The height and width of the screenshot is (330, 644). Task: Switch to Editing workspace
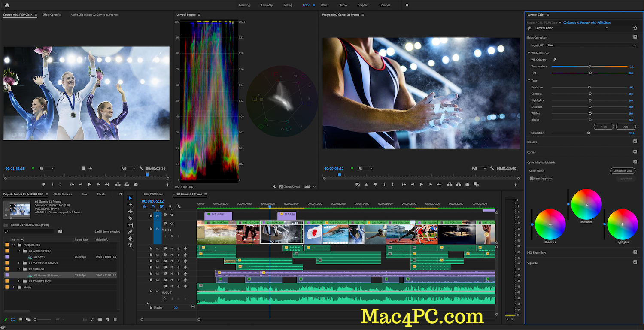tap(288, 5)
